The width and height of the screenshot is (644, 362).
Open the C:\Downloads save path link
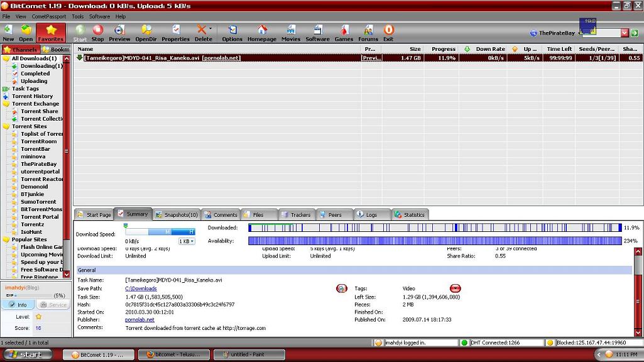tap(141, 288)
